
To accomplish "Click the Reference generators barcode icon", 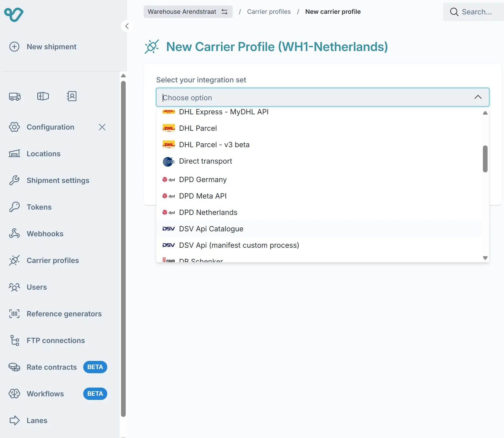I will (x=14, y=314).
